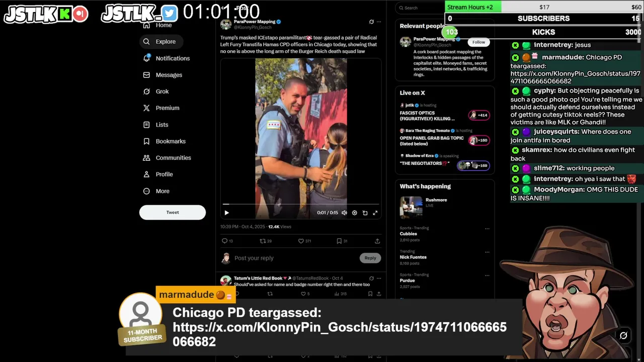Bookmark the post with 31 bookmarks
This screenshot has width=644, height=362.
(342, 241)
